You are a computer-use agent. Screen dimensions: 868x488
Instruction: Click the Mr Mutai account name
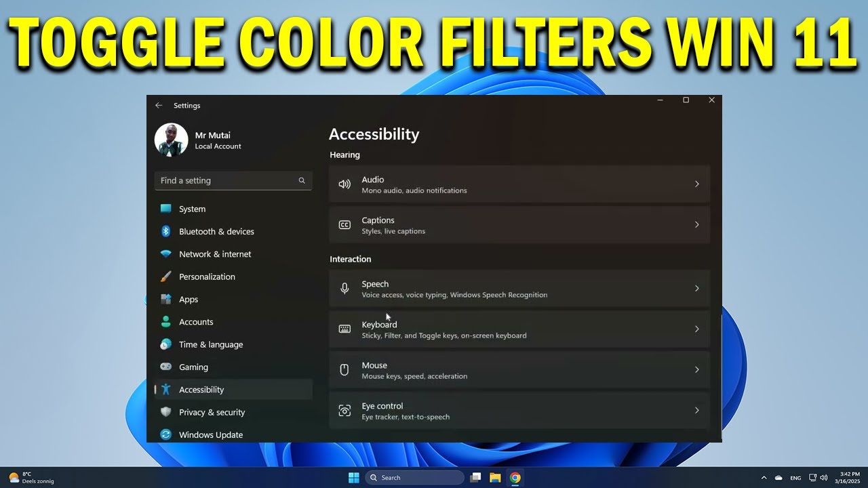tap(213, 135)
